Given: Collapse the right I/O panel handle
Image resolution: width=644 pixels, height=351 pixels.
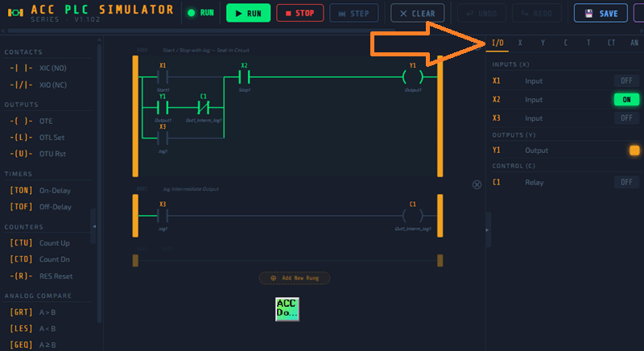Looking at the screenshot, I should pyautogui.click(x=485, y=229).
